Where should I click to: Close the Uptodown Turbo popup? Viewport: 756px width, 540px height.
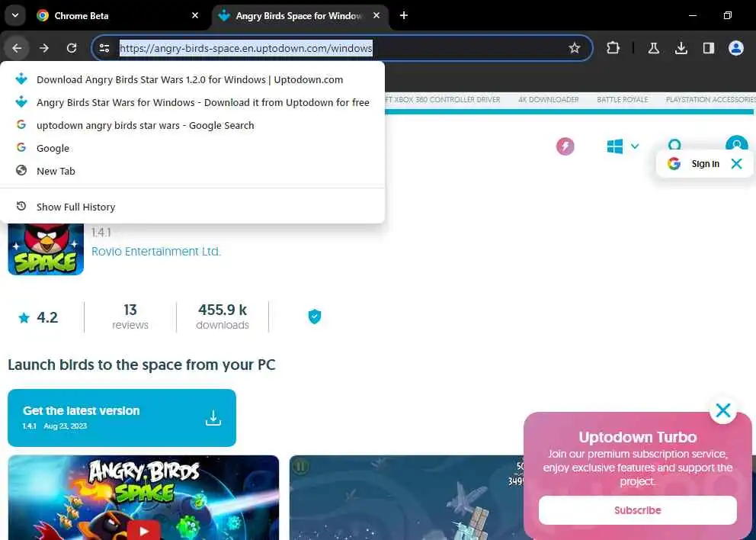(x=722, y=410)
